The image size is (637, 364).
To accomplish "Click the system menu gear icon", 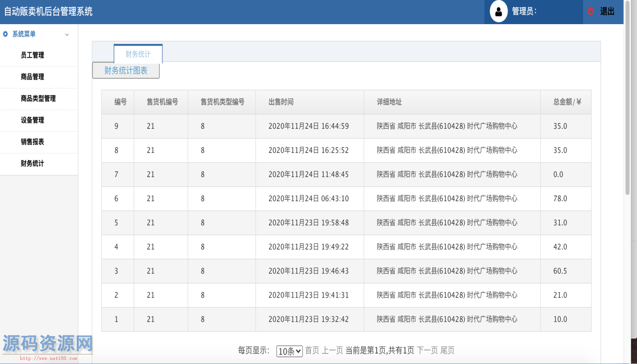I will coord(5,34).
